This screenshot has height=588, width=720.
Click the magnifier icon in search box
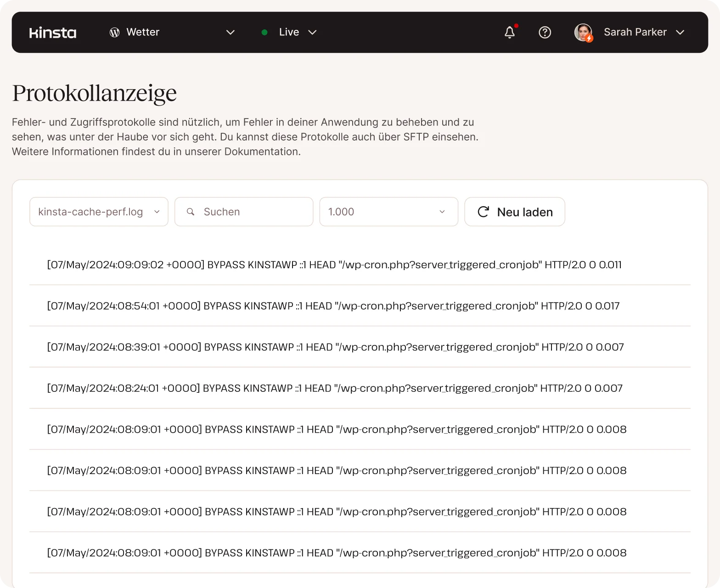click(x=191, y=212)
